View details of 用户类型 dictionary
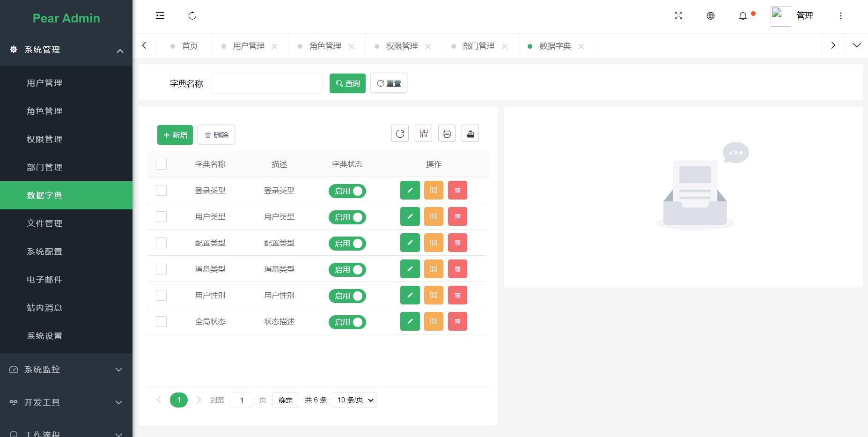 click(434, 216)
